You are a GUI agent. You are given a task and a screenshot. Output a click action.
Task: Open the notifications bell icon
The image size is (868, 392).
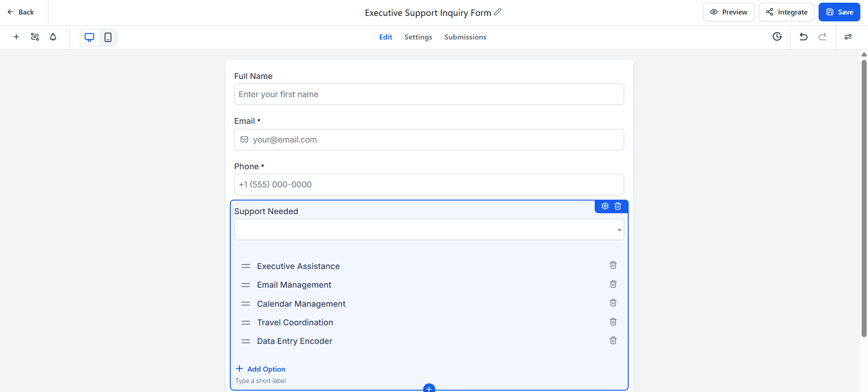point(53,37)
